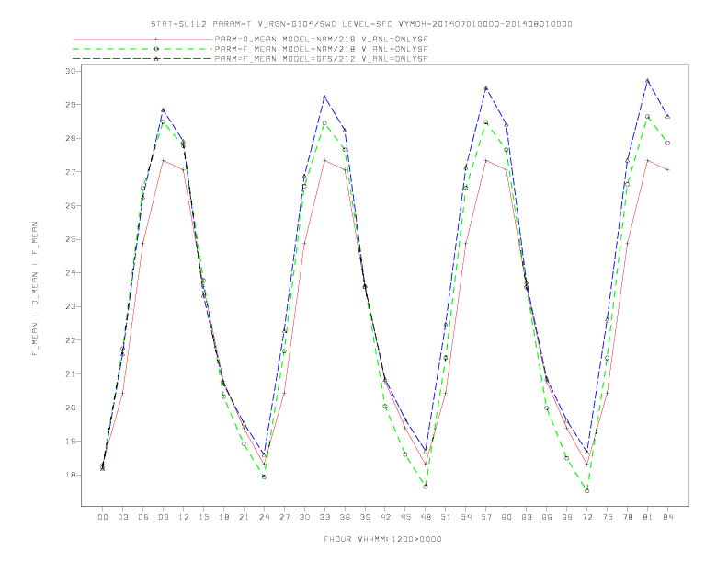The width and height of the screenshot is (728, 563).
Task: Click x-axis forecast hour label 84
Action: pyautogui.click(x=667, y=517)
